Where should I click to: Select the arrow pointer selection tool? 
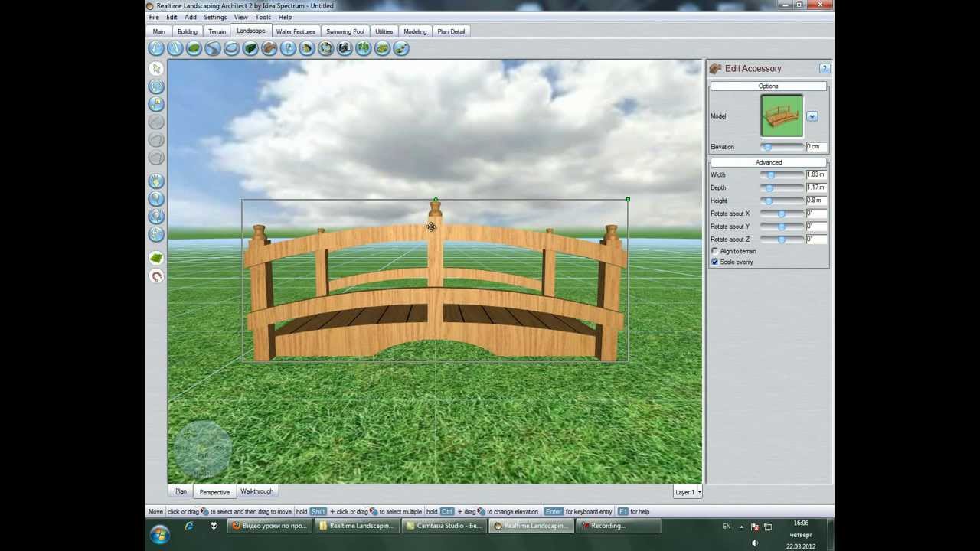pyautogui.click(x=156, y=69)
